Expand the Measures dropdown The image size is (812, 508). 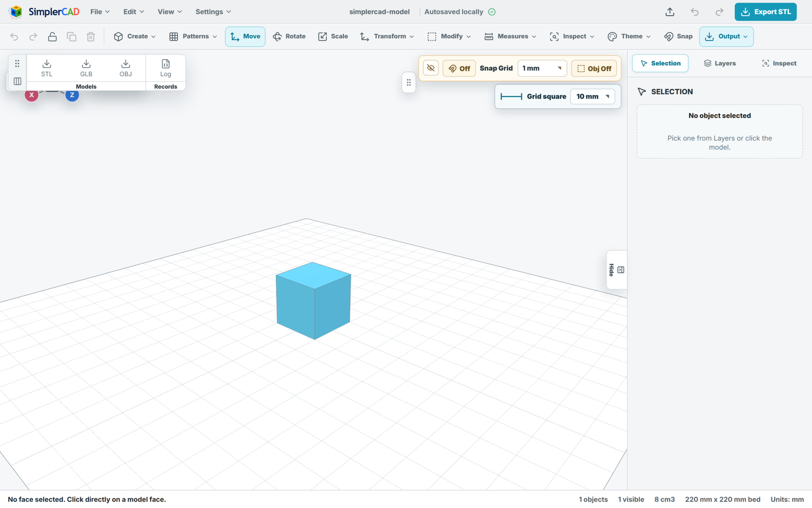point(510,37)
